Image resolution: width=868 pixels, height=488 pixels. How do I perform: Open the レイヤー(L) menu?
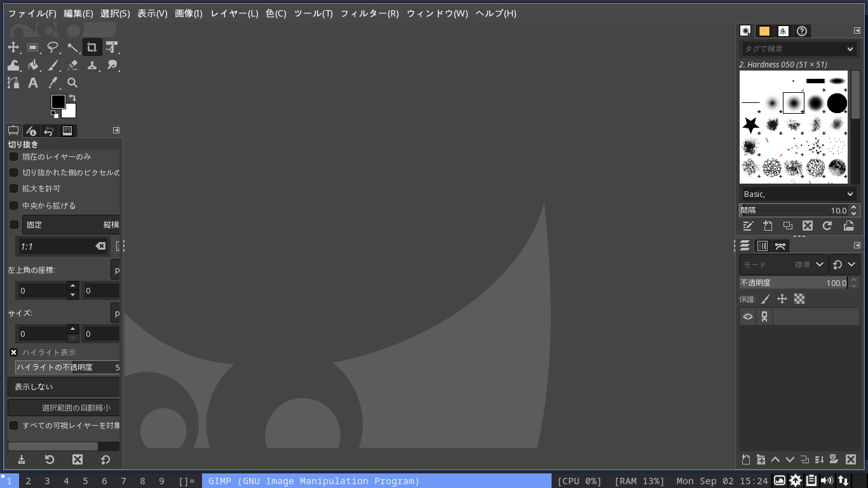[x=234, y=13]
